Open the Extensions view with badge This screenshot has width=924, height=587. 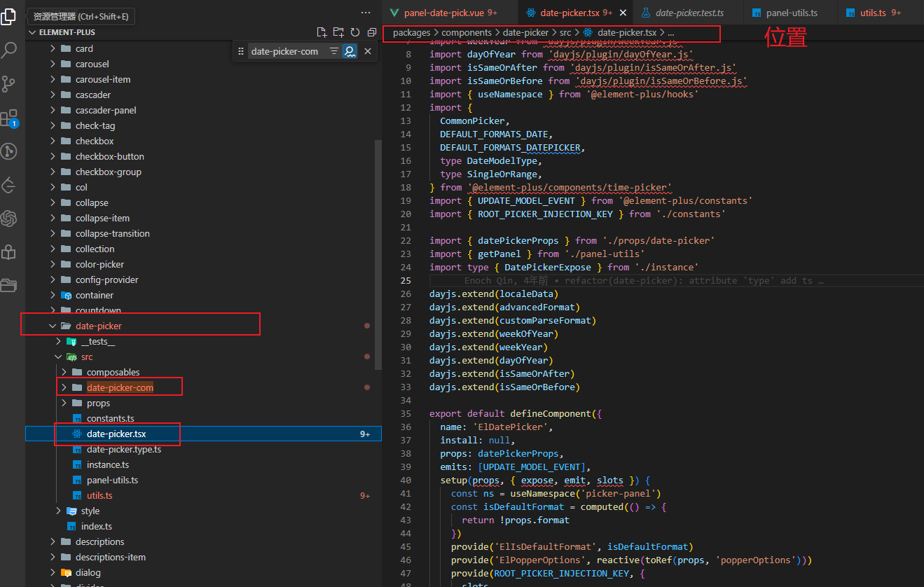point(10,118)
